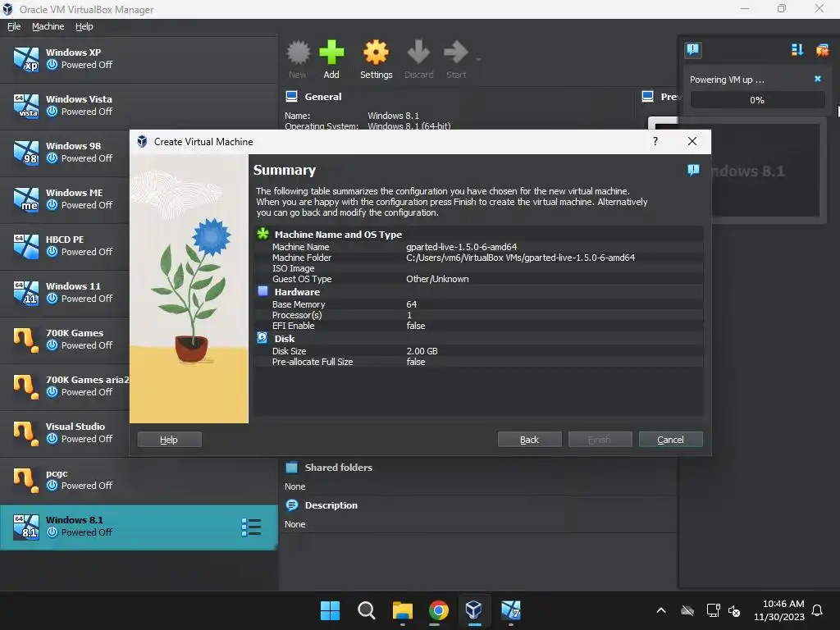Open File Explorer from the taskbar
Screen dimensions: 840x630
pos(402,610)
